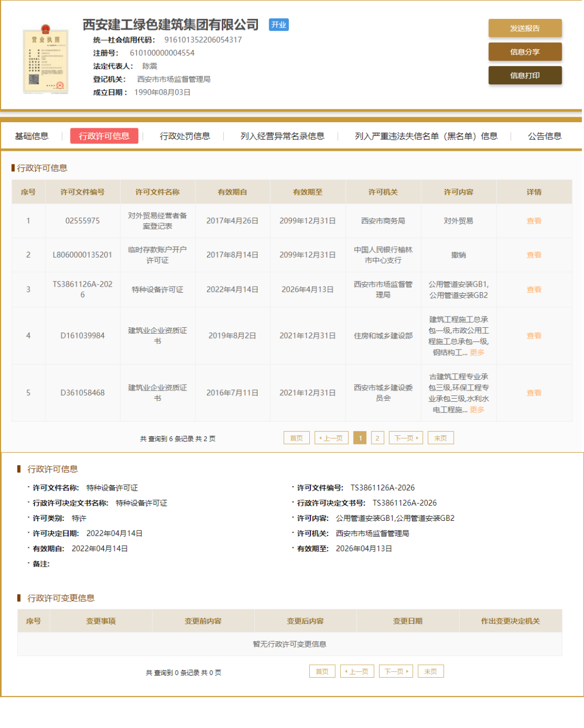Click credit code 916101352206054317
The image size is (584, 728).
tap(203, 39)
